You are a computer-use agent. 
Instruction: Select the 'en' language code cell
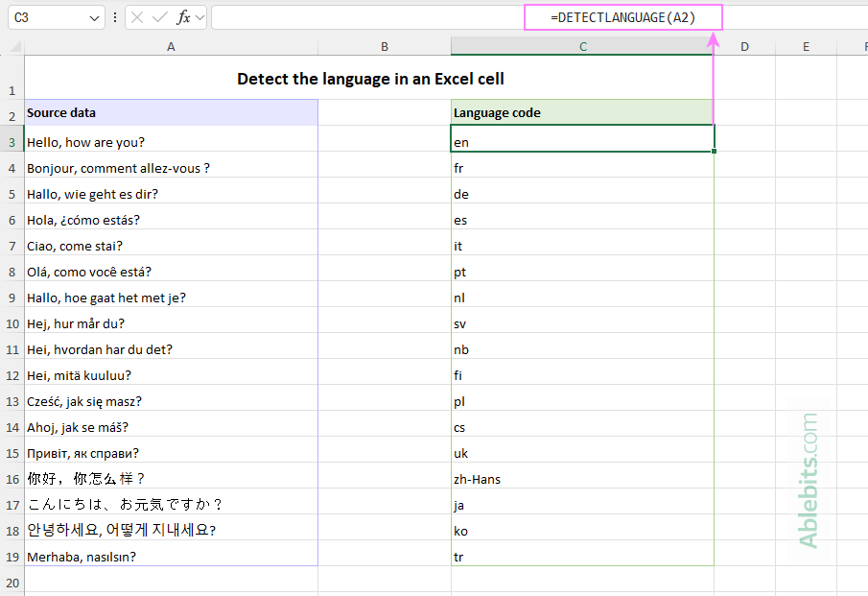(582, 138)
